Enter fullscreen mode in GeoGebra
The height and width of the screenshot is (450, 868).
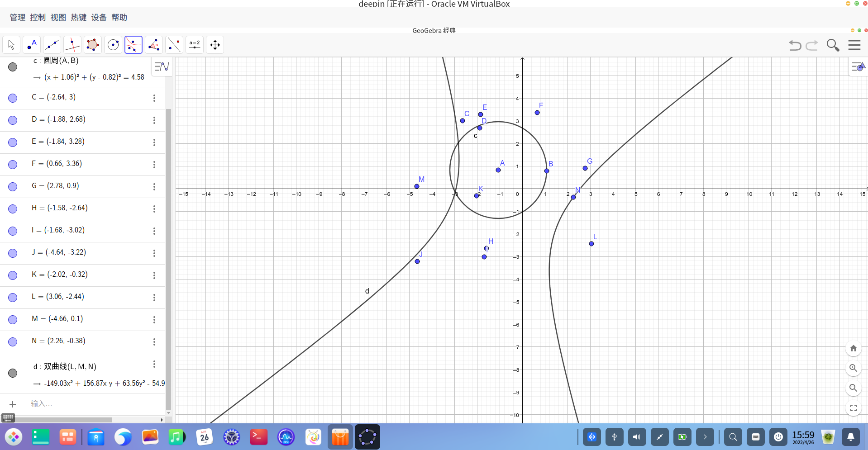pyautogui.click(x=854, y=408)
